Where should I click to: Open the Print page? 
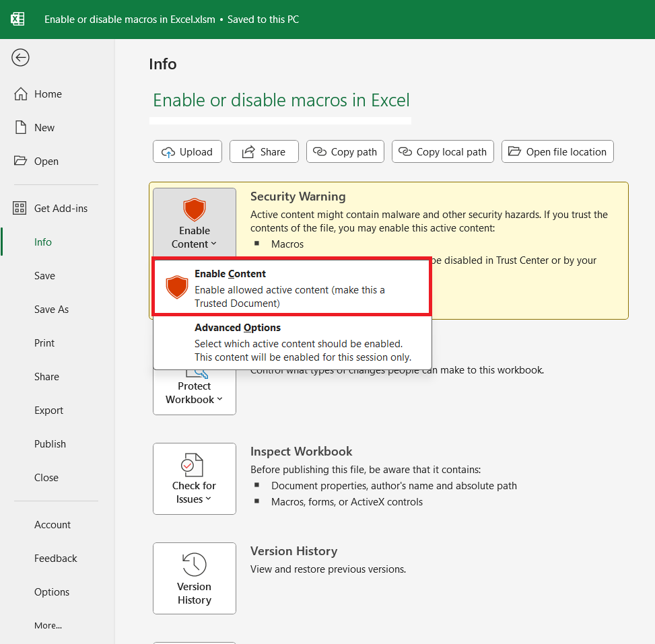44,343
